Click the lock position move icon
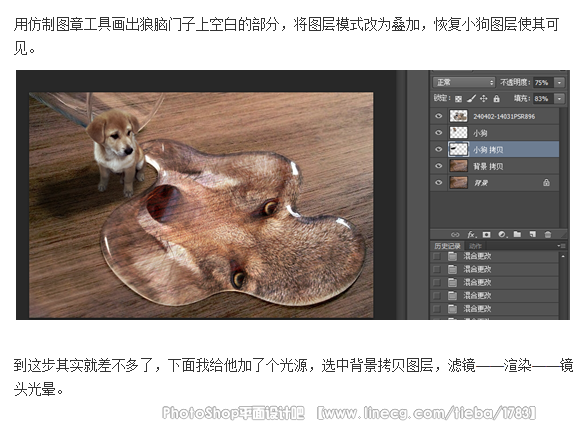Screen dimensions: 586x430 pyautogui.click(x=484, y=99)
